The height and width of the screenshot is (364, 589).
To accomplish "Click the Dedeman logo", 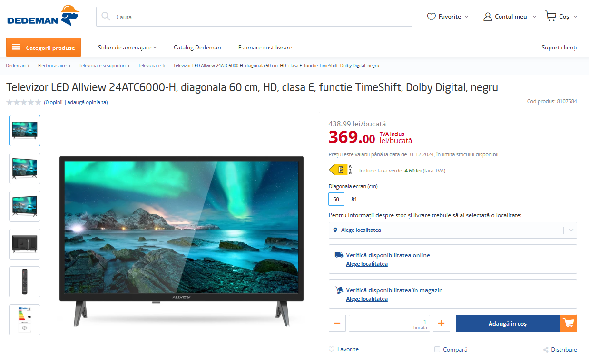I will click(43, 16).
